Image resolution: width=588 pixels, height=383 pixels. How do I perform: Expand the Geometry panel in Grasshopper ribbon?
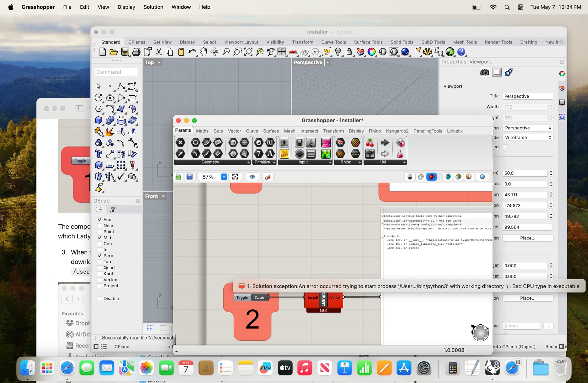pos(248,162)
